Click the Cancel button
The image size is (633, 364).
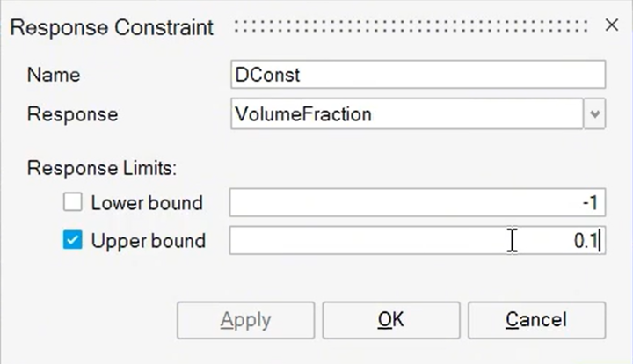click(x=535, y=320)
